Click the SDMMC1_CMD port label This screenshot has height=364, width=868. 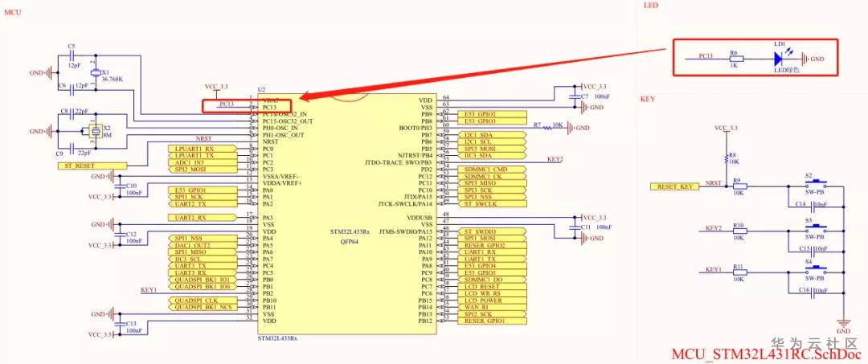coord(492,170)
